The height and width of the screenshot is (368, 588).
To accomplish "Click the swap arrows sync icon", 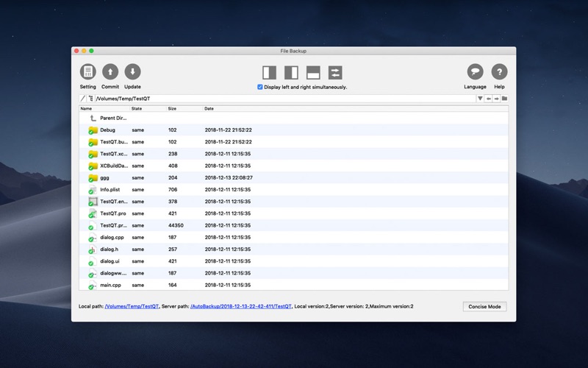I will coord(335,72).
